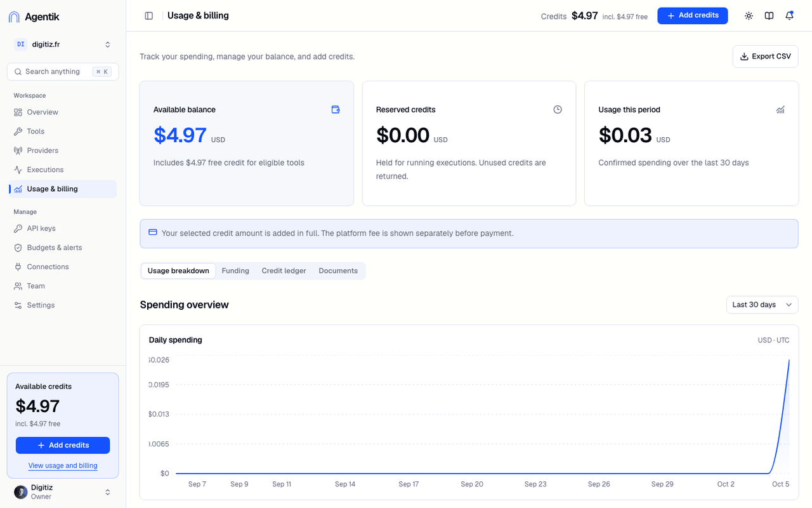The width and height of the screenshot is (812, 508).
Task: Select Usage & billing sidebar item
Action: point(62,189)
